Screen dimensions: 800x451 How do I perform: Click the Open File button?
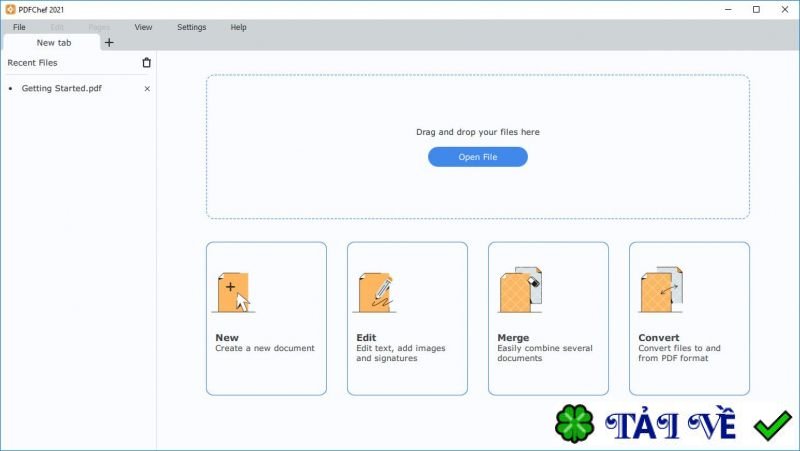(x=478, y=157)
